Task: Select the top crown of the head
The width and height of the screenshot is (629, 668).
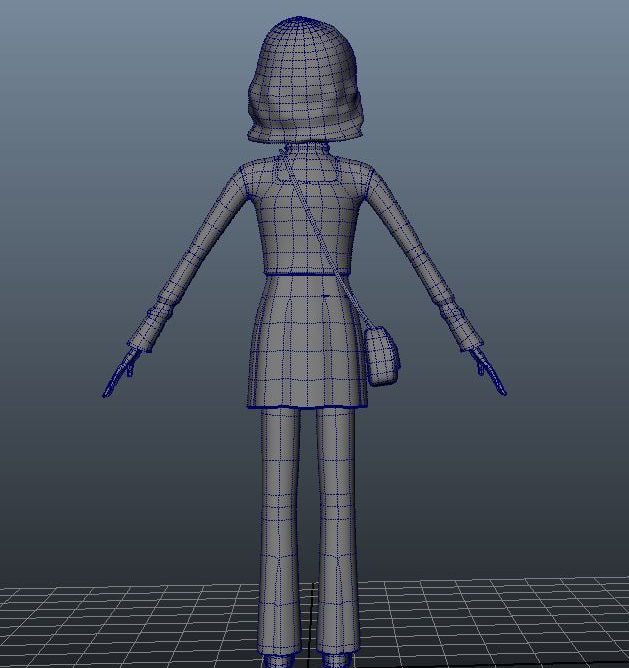Action: click(x=300, y=25)
